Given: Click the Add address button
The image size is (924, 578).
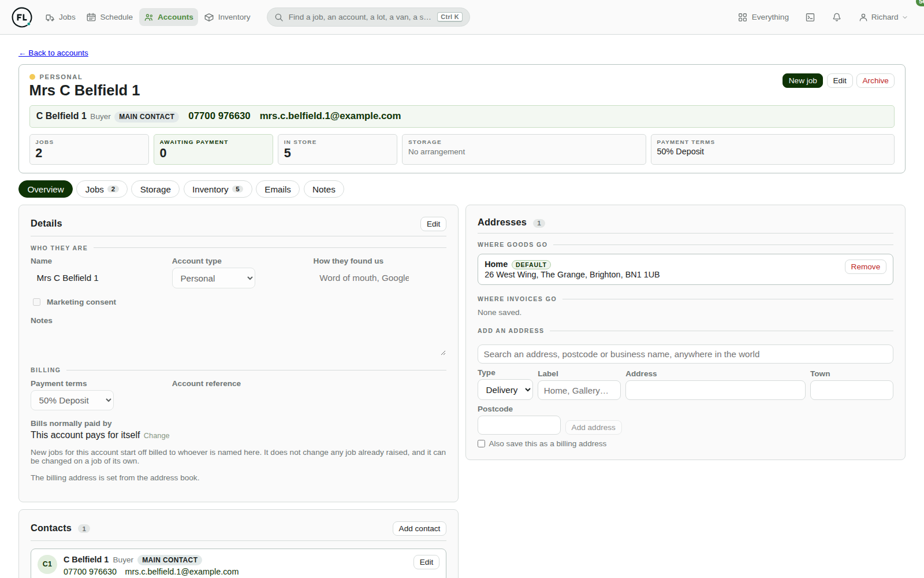Looking at the screenshot, I should [593, 428].
